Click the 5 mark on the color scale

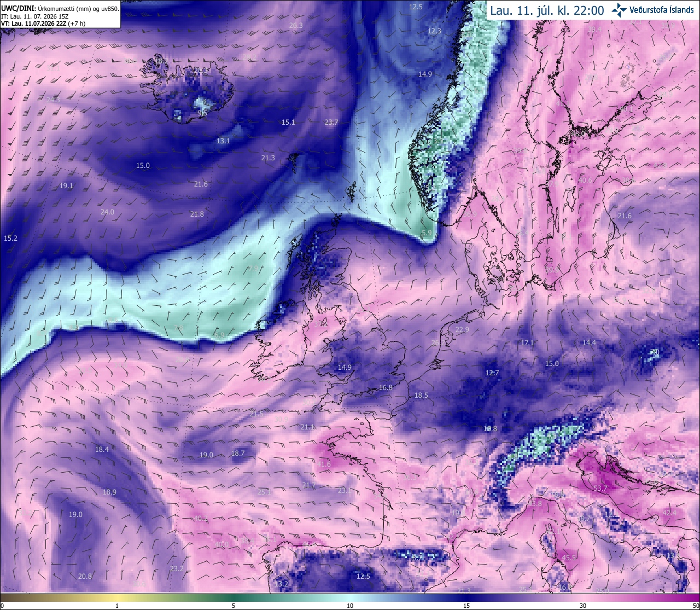pyautogui.click(x=234, y=606)
